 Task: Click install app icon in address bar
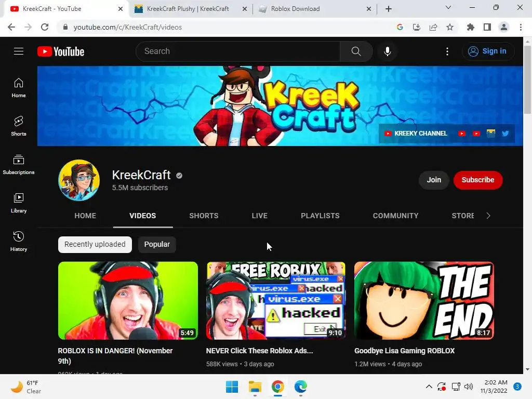pos(417,27)
